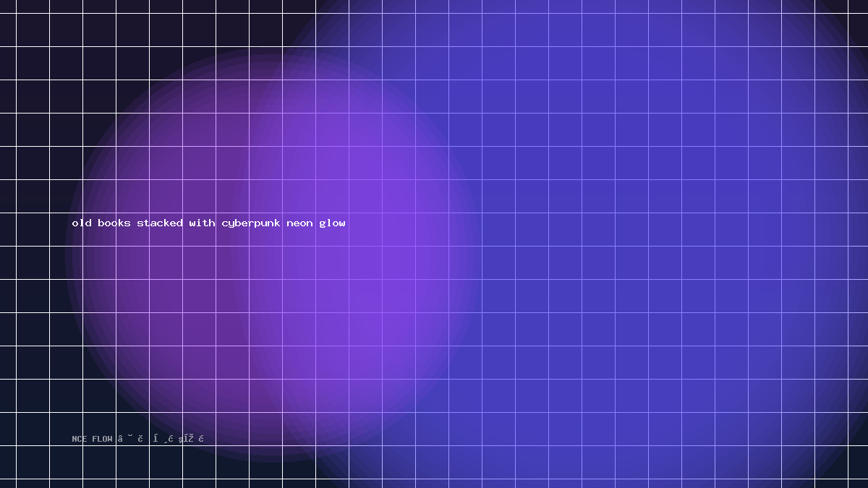The image size is (868, 488).
Task: Click the "šíž" characters in the footer
Action: point(187,438)
